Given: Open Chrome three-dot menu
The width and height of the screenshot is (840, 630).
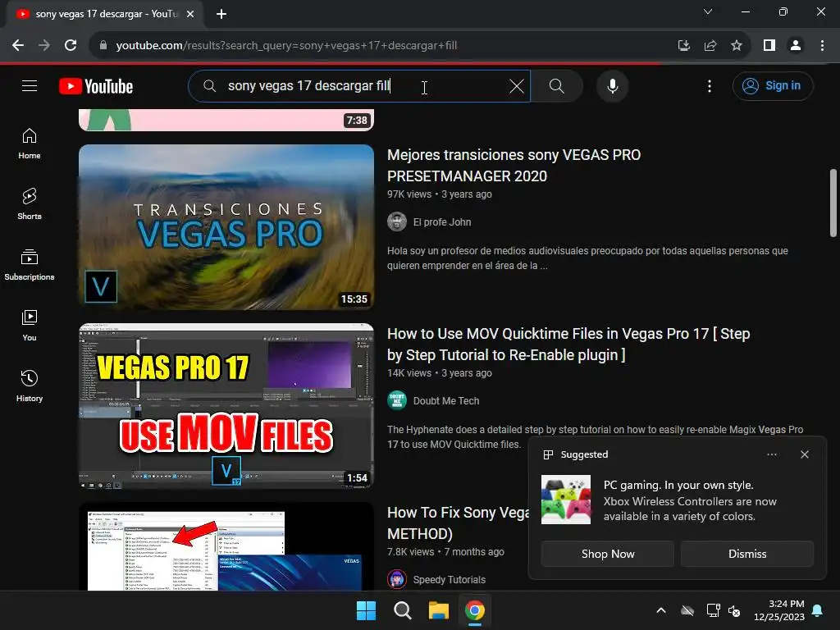Looking at the screenshot, I should click(x=822, y=46).
